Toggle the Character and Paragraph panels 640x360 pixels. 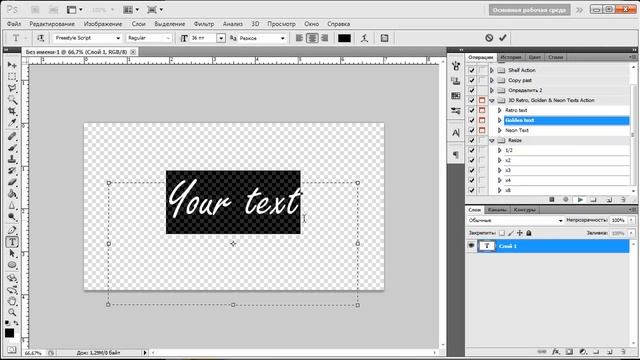(384, 38)
